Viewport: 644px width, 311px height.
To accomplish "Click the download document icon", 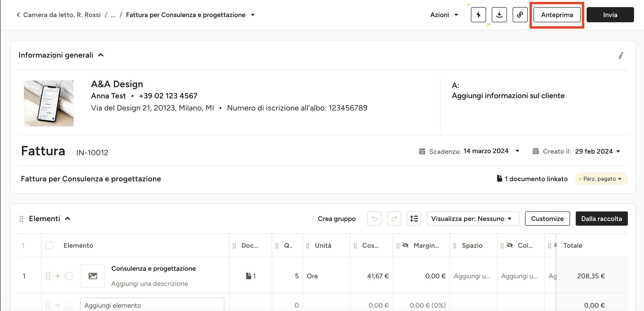I will (499, 15).
